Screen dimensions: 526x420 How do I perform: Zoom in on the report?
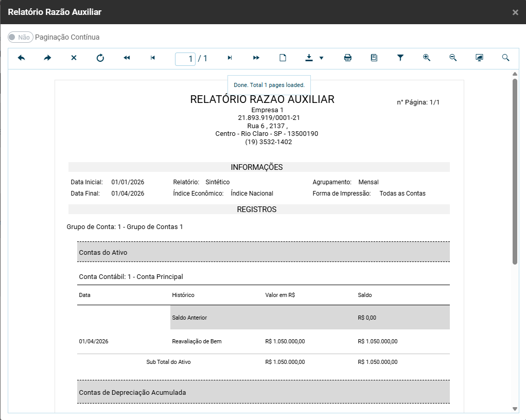[427, 58]
